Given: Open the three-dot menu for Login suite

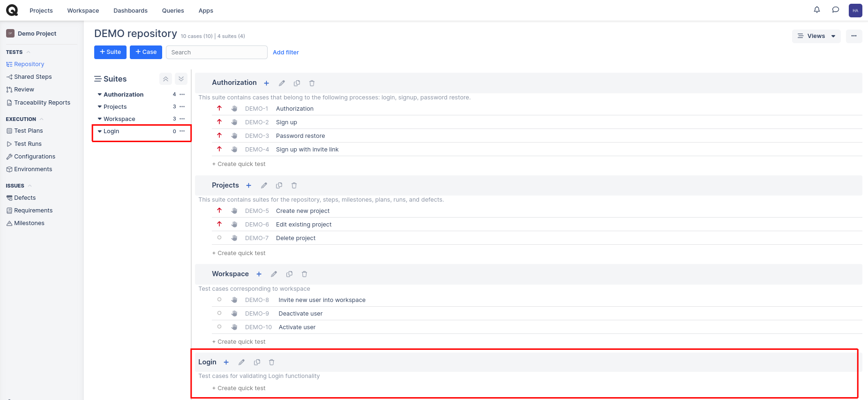Looking at the screenshot, I should [x=182, y=131].
